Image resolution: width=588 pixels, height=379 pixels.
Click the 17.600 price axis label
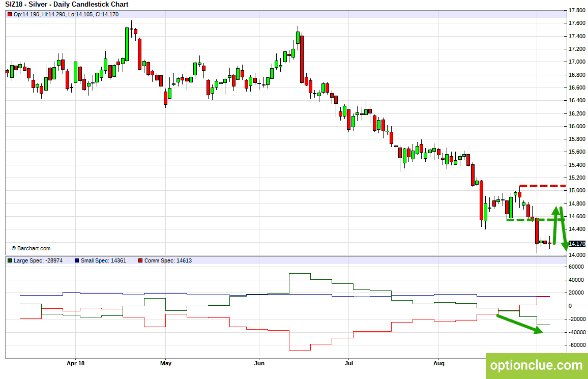tap(577, 23)
